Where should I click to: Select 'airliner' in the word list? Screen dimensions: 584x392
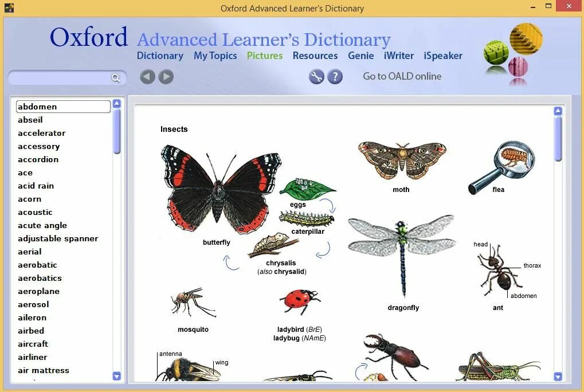[33, 358]
